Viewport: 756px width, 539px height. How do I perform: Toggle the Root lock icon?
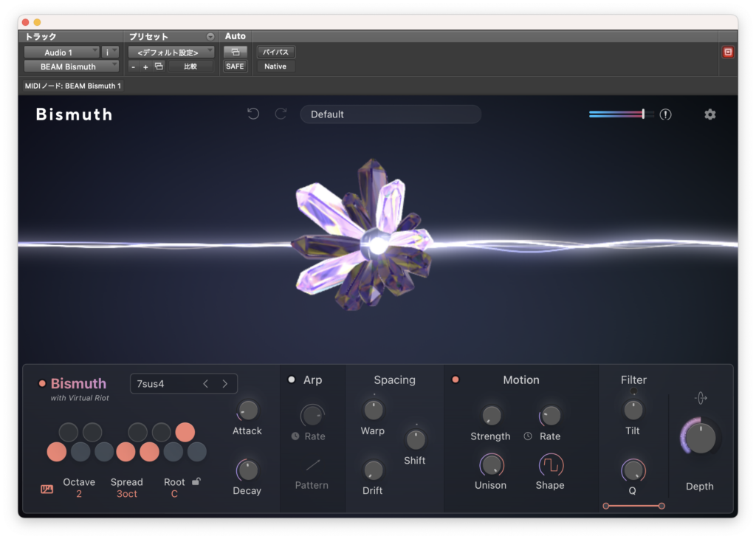(x=196, y=481)
